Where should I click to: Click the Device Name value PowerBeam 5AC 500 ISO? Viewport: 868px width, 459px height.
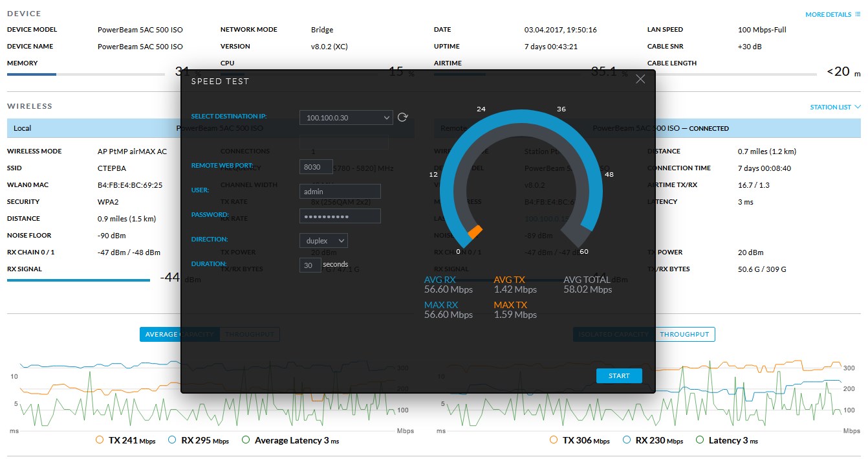(140, 47)
